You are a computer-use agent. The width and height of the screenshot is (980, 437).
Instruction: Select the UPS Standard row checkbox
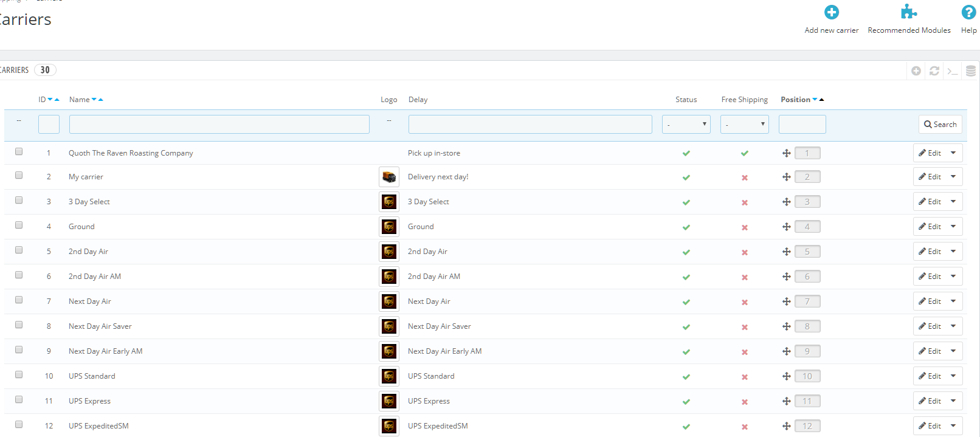coord(19,374)
